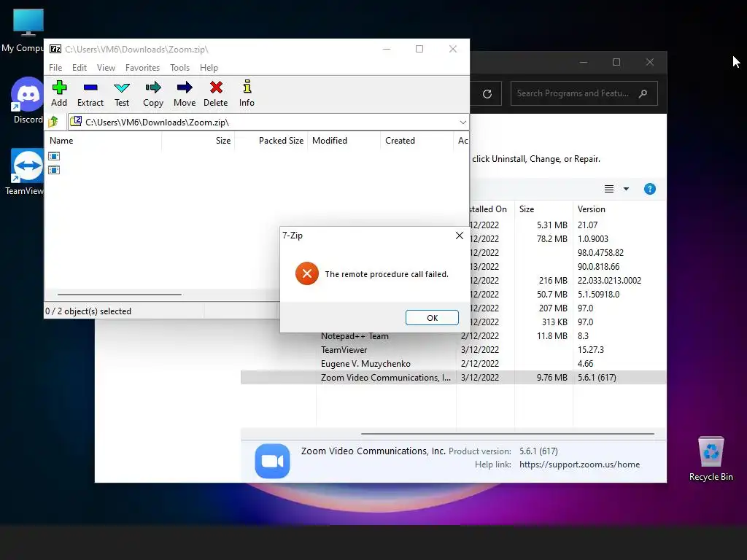Open the Favorites menu
The width and height of the screenshot is (747, 560).
tap(142, 68)
